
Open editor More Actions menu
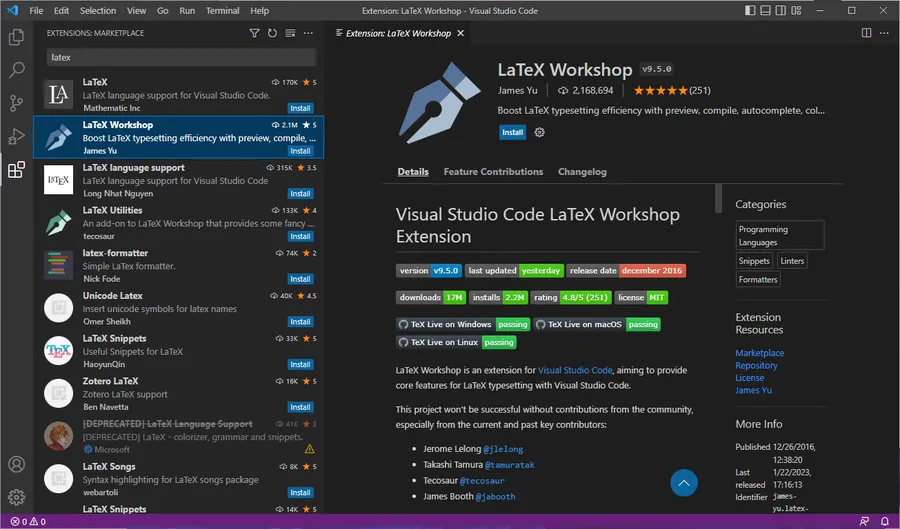coord(884,33)
